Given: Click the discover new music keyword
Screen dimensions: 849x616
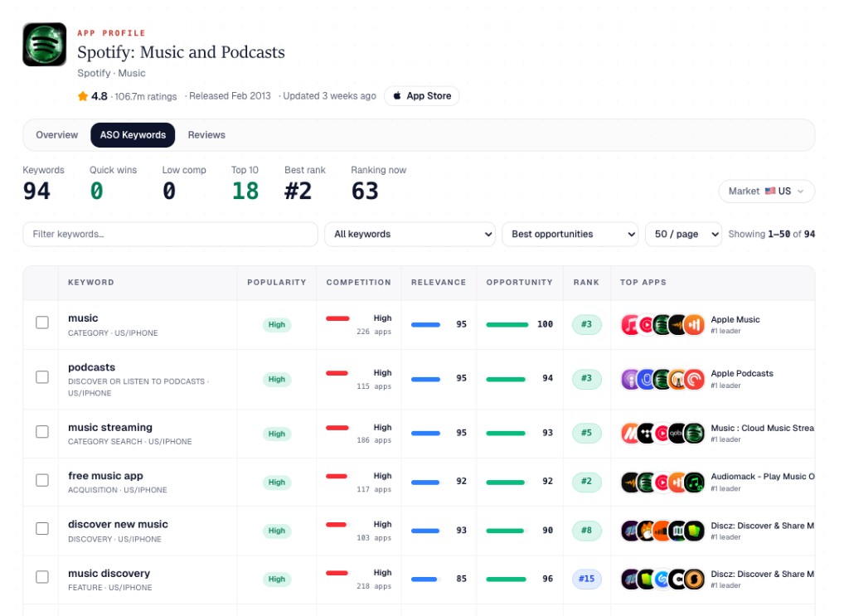Looking at the screenshot, I should pyautogui.click(x=118, y=525).
